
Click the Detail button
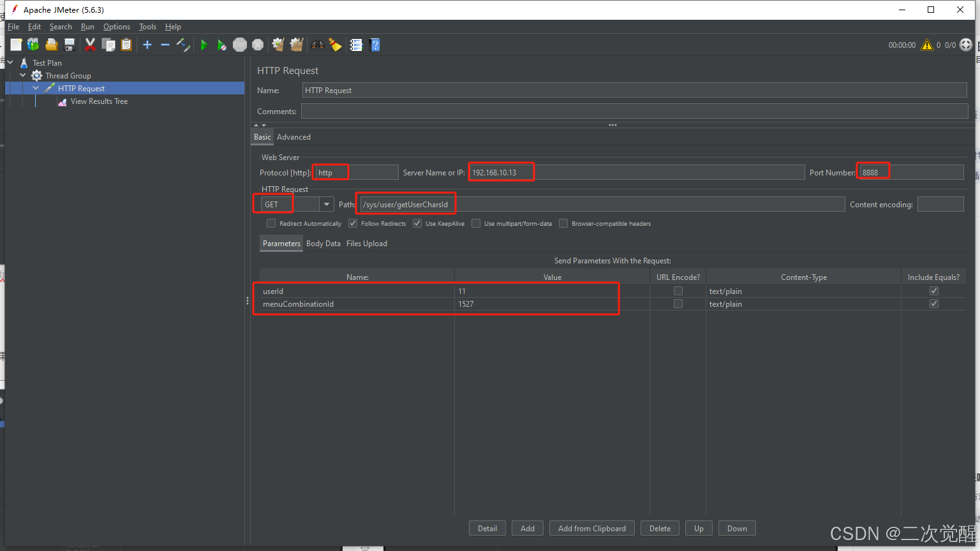click(487, 528)
